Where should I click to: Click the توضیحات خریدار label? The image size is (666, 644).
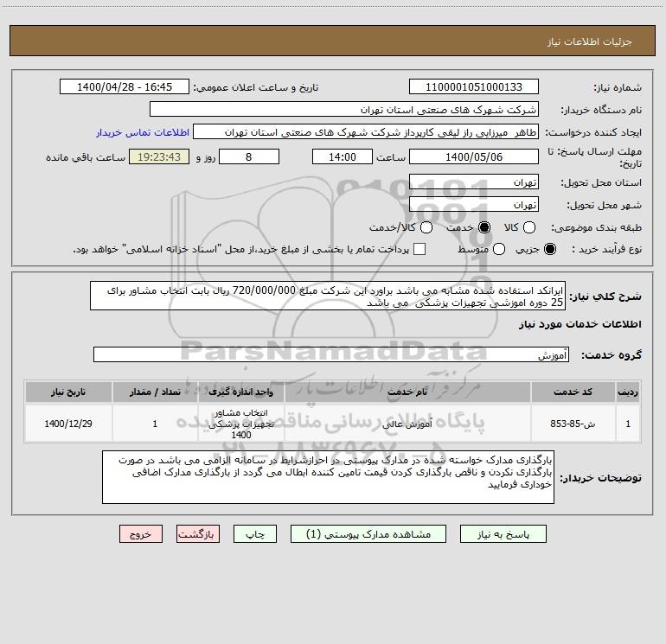pyautogui.click(x=600, y=478)
